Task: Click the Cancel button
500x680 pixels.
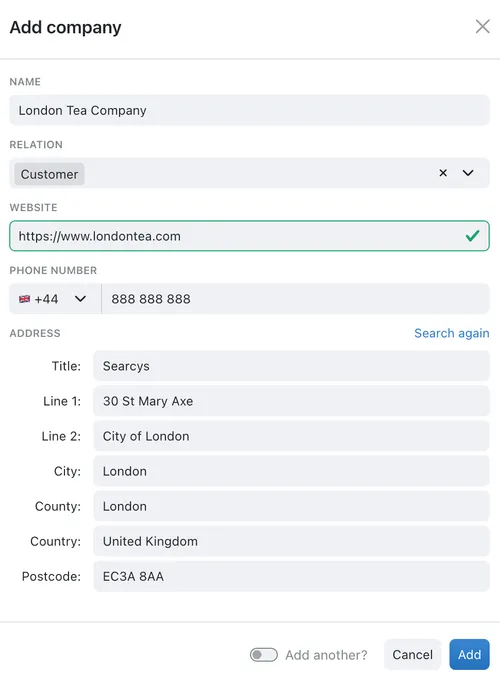Action: point(412,654)
